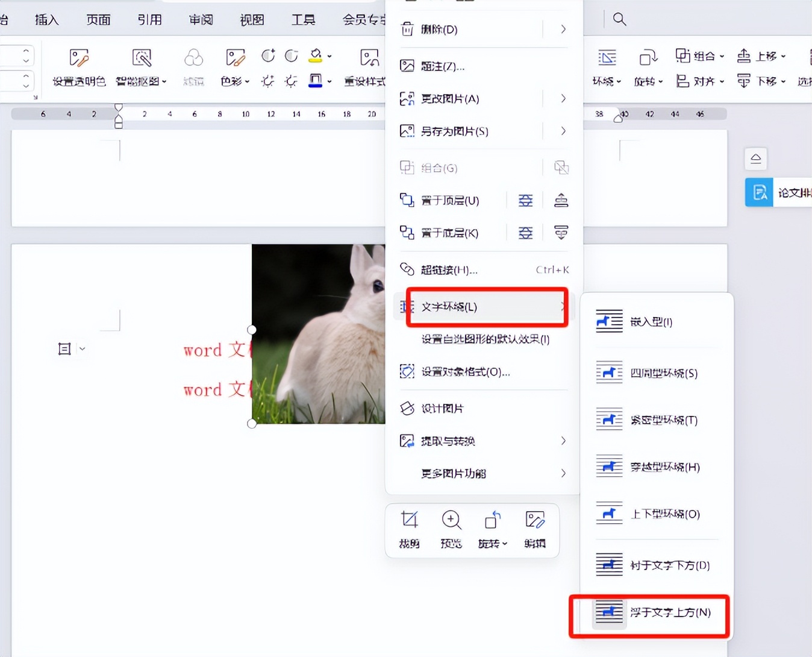Click the edit (编辑) picture icon
Screen dimensions: 812x657
pos(534,521)
